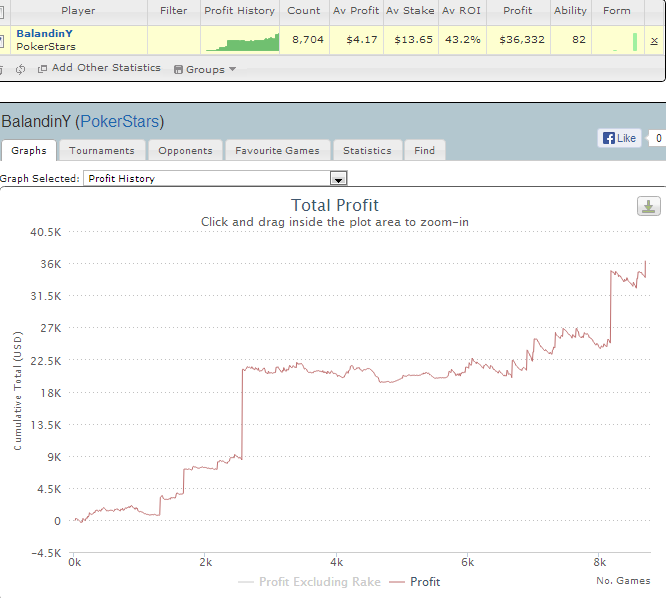666x598 pixels.
Task: Remove BalandinY row with the x
Action: (x=654, y=41)
